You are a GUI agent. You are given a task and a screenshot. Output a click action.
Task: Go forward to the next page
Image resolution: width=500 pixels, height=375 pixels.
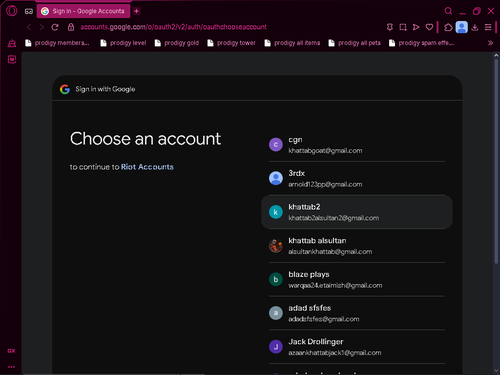(x=42, y=27)
